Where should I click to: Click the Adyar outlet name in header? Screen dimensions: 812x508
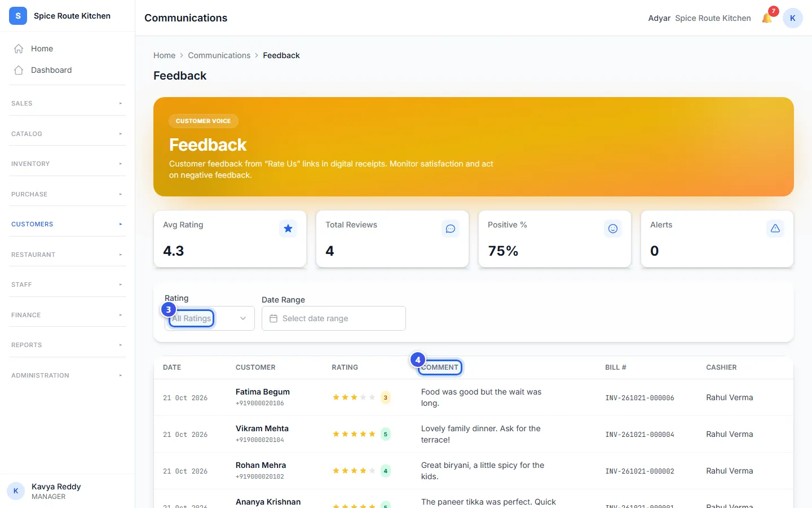[x=659, y=18]
